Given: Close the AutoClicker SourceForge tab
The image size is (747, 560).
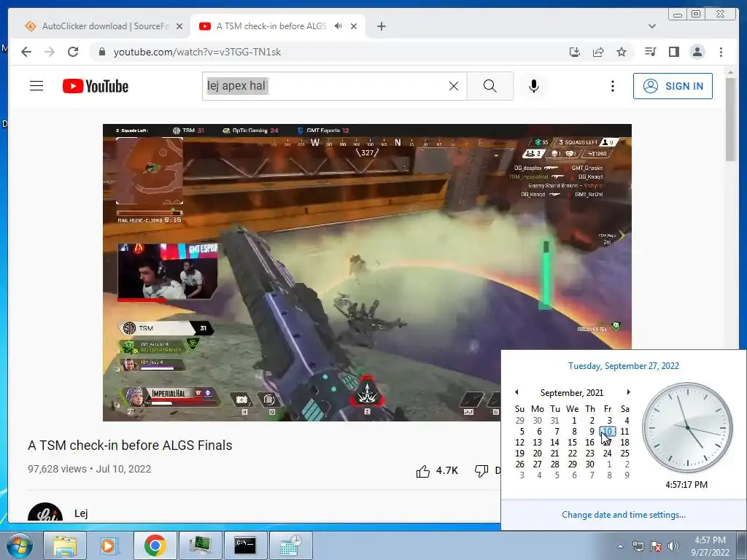Looking at the screenshot, I should click(179, 26).
